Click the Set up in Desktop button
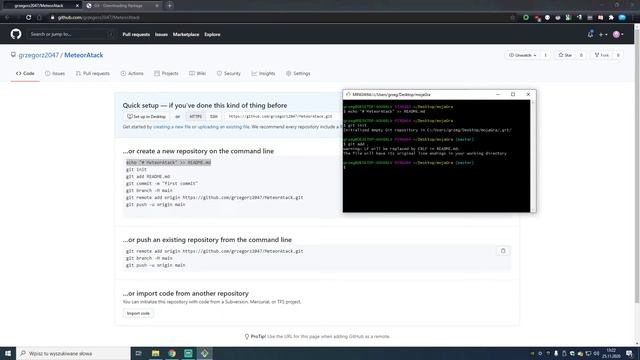The image size is (640, 360). tap(147, 117)
